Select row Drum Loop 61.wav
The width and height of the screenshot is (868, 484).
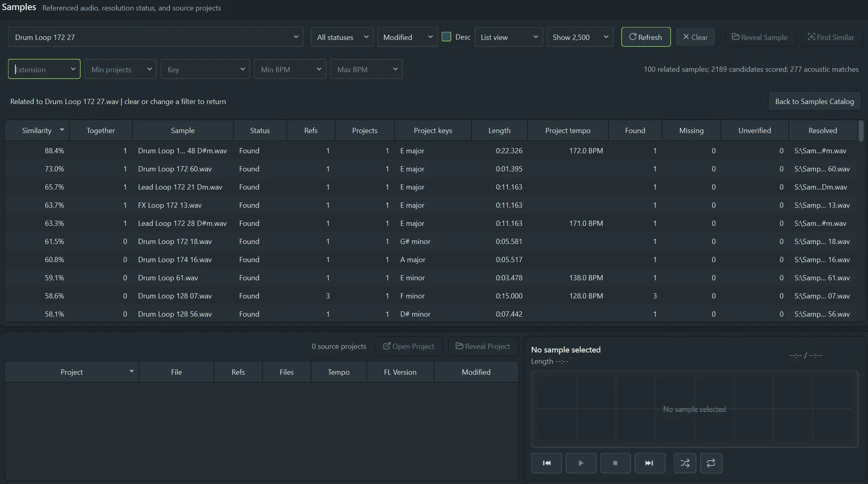click(431, 277)
